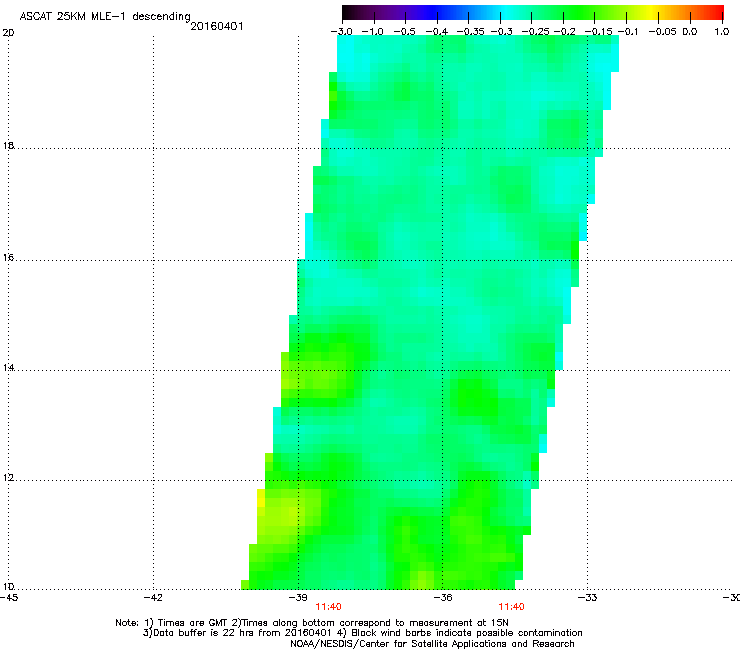740x650 pixels.
Task: Click the latitude axis label 16
Action: coord(8,258)
